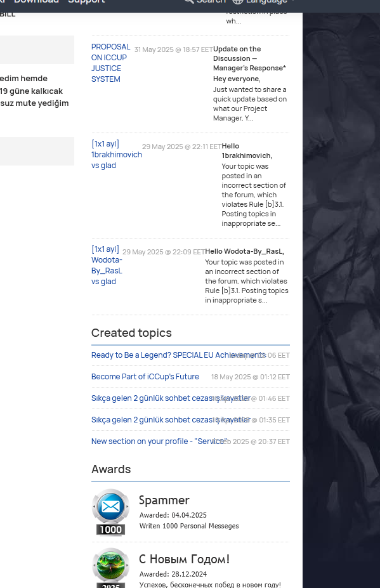
Task: Click the globe language icon
Action: click(237, 1)
